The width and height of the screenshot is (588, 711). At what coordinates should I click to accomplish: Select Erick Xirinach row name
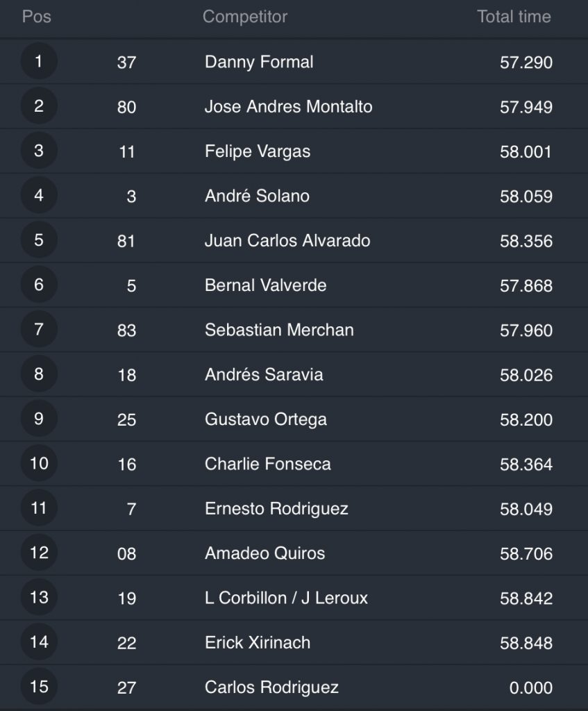(x=258, y=642)
